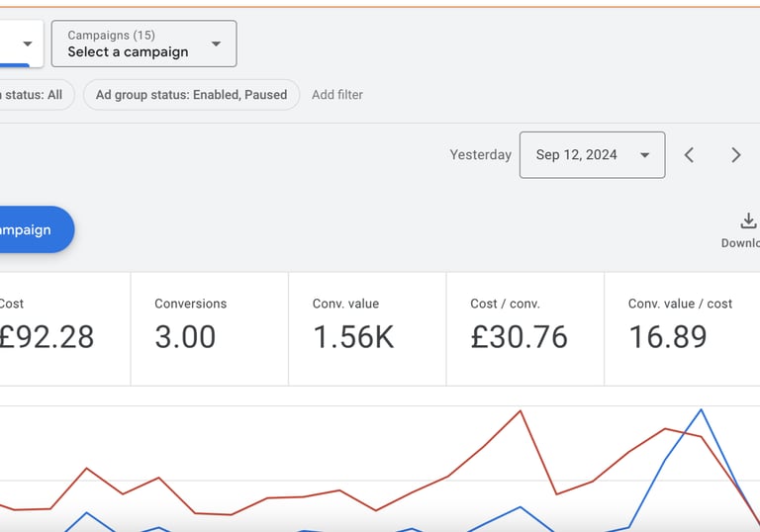
Task: Click the blue line's highest peak in chart
Action: 701,409
